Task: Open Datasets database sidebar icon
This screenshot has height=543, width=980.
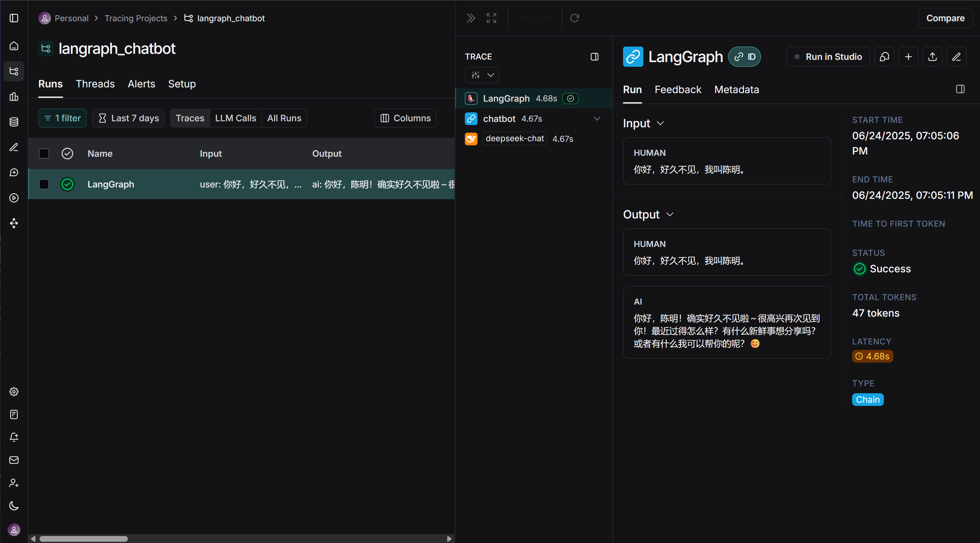Action: click(x=14, y=122)
